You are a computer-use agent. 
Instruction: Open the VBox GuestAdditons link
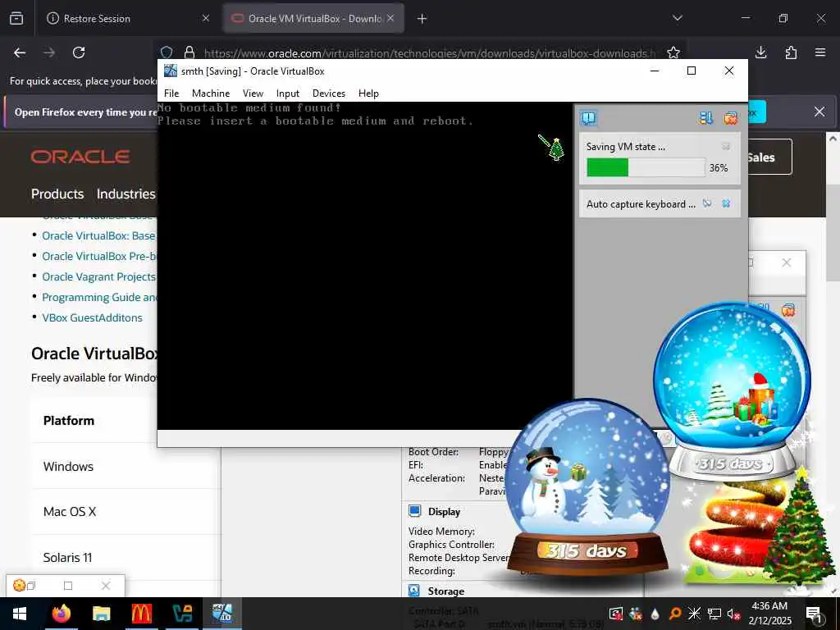point(92,317)
